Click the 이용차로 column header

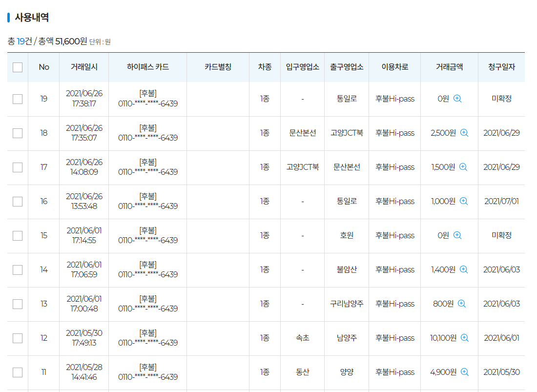point(395,67)
